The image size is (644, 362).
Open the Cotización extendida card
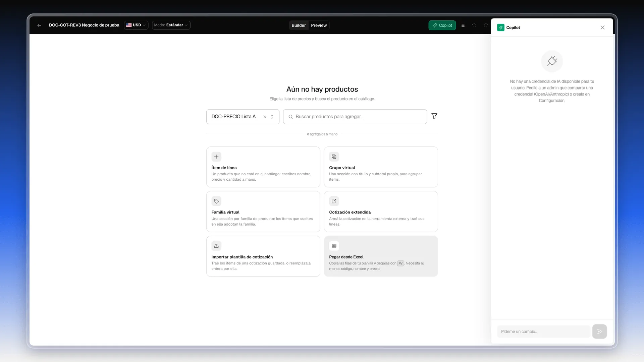(x=381, y=212)
